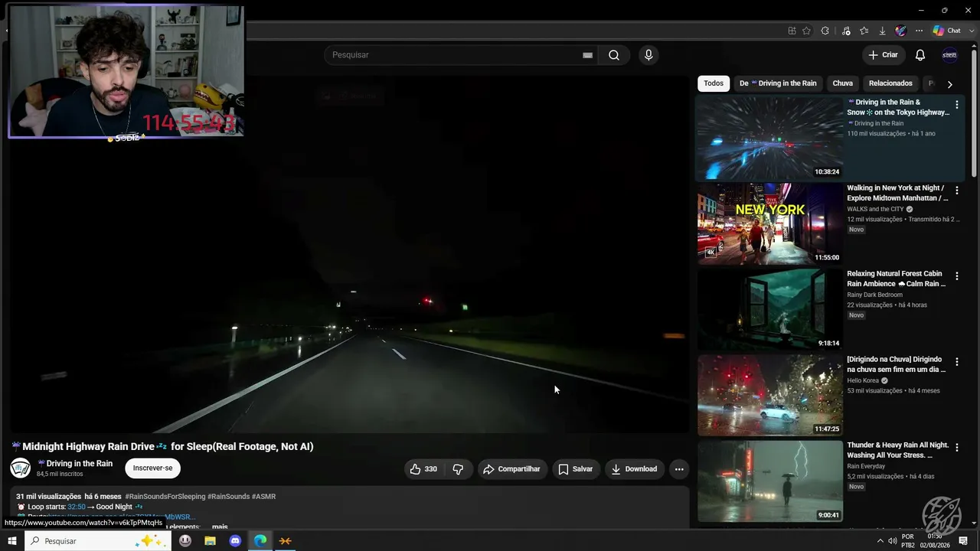
Task: Open Discord from the taskbar
Action: (x=235, y=540)
